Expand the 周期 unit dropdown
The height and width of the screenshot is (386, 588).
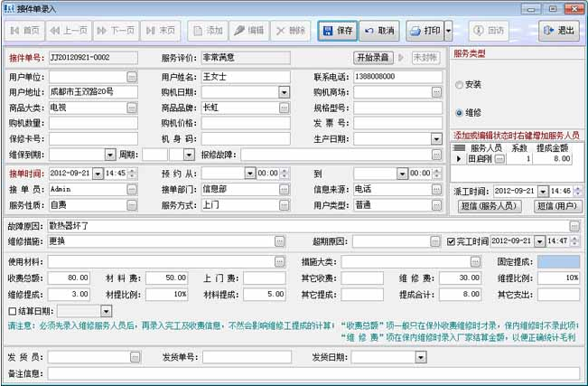[x=189, y=155]
